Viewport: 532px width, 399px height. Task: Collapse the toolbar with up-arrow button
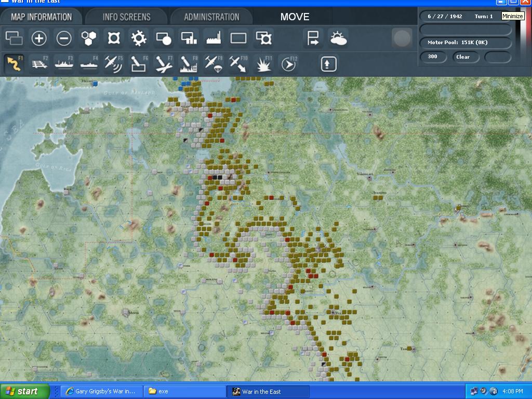point(328,64)
